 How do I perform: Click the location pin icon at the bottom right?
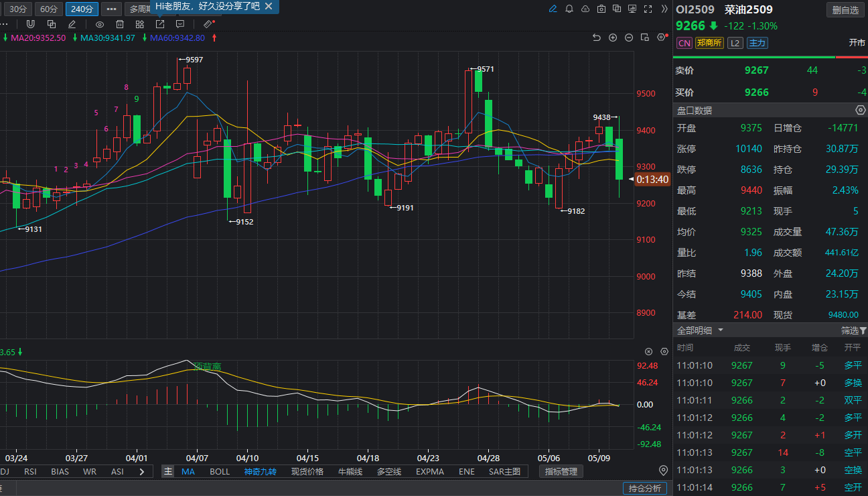tap(663, 470)
